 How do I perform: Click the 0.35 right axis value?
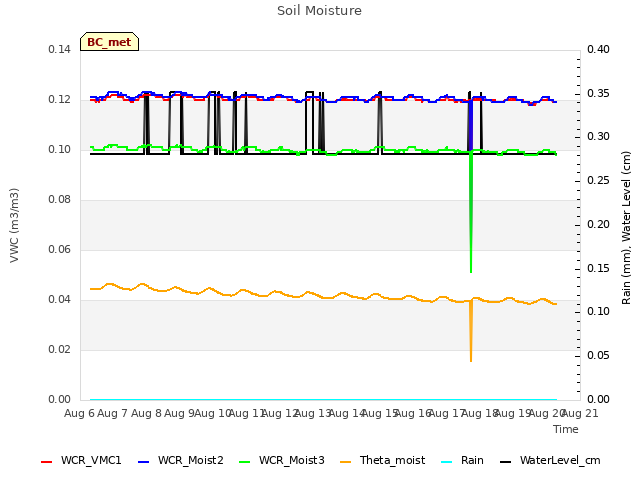point(598,93)
